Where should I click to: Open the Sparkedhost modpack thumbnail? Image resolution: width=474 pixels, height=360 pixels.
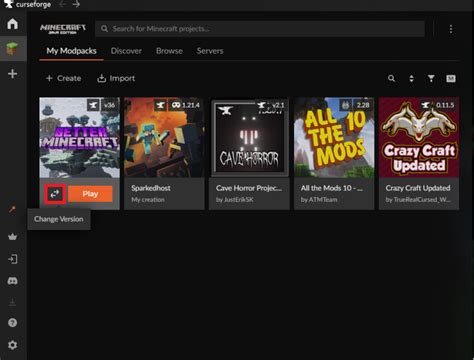(164, 137)
